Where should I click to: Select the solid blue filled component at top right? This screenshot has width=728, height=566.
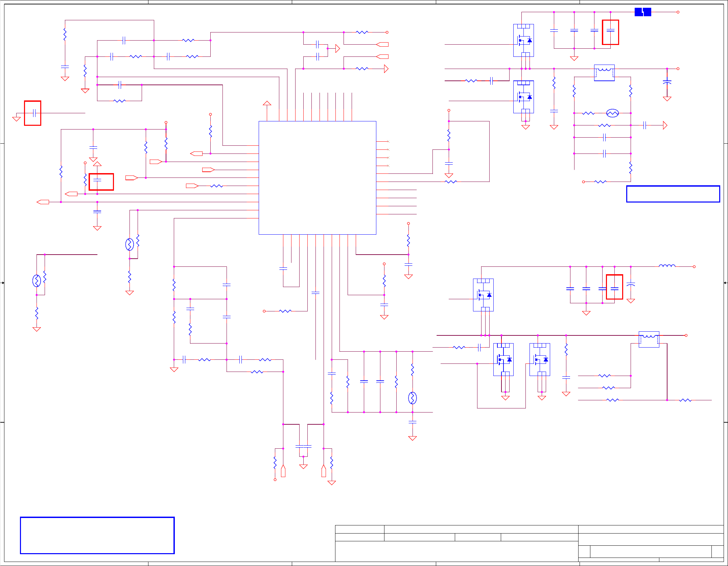[x=642, y=12]
